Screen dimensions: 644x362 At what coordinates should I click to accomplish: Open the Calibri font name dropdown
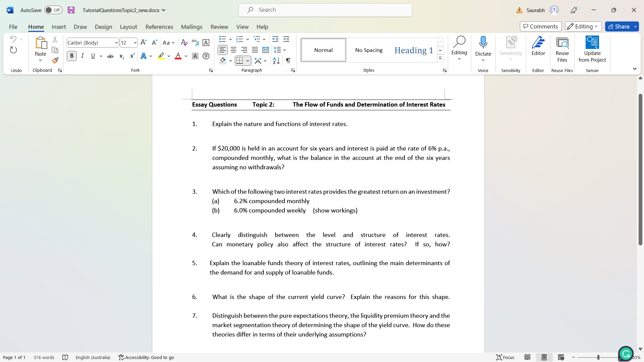[116, 43]
